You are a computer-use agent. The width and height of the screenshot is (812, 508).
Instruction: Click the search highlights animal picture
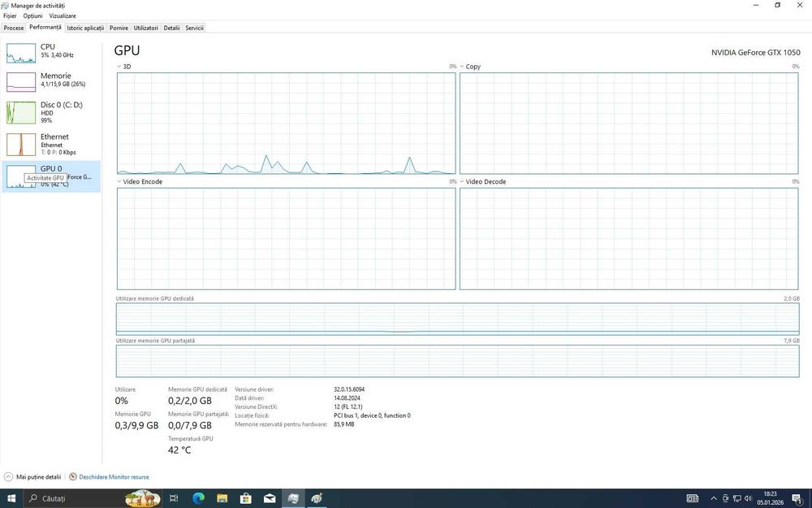pyautogui.click(x=143, y=498)
